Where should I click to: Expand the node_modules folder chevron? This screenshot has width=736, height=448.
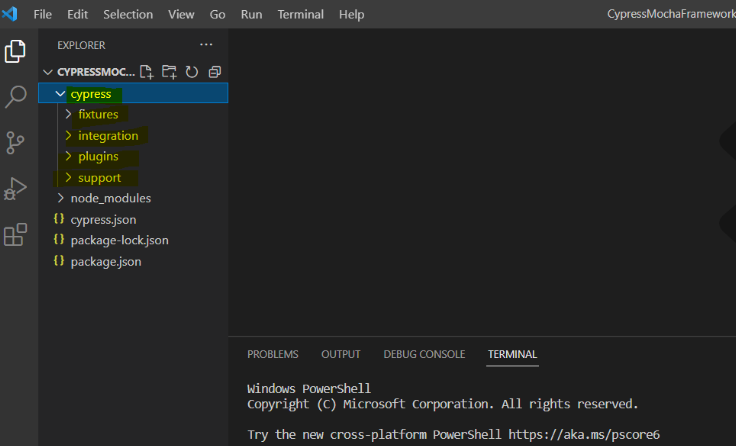pyautogui.click(x=61, y=198)
